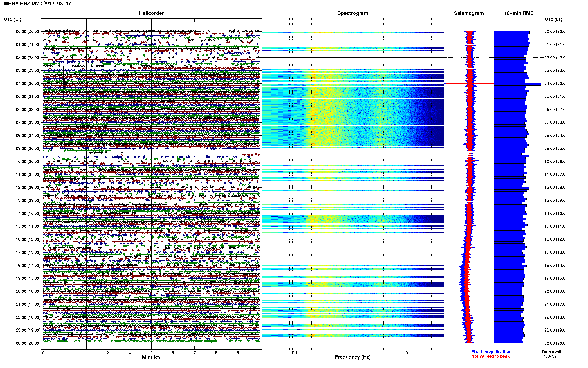Click the '18:00 (14:00)' time label
The width and height of the screenshot is (588, 368).
(28, 265)
